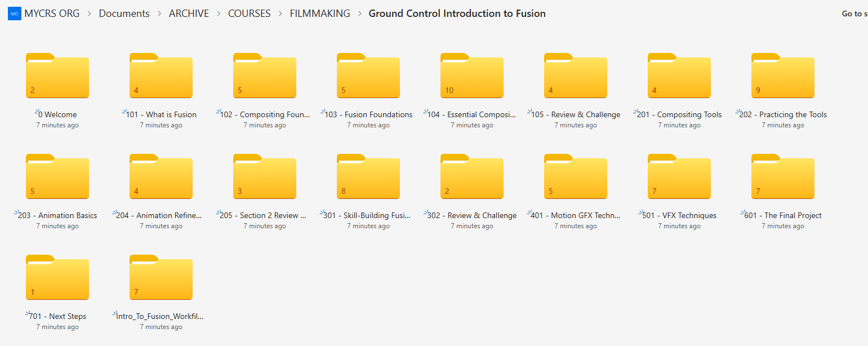Image resolution: width=868 pixels, height=346 pixels.
Task: Open the 203 - Animation Basics folder icon
Action: (57, 177)
